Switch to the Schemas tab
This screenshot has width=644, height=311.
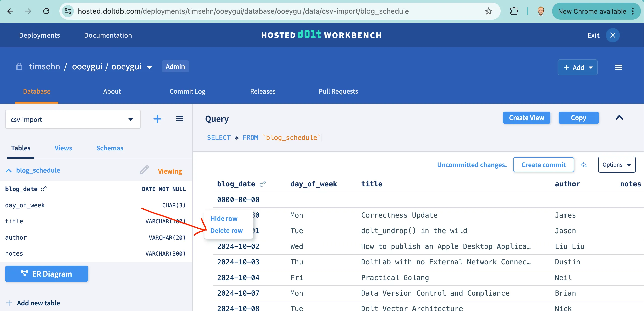[x=110, y=148]
